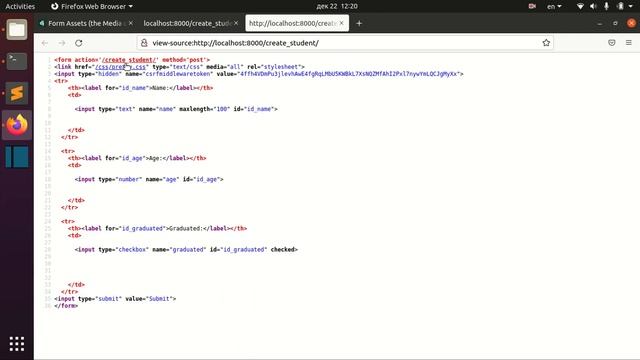Open the Files app in the dock
This screenshot has height=360, width=640.
pyautogui.click(x=17, y=29)
